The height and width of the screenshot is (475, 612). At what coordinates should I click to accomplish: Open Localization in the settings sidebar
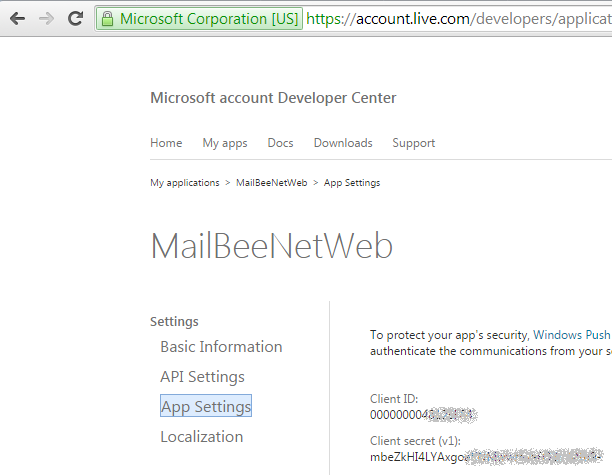pos(202,437)
